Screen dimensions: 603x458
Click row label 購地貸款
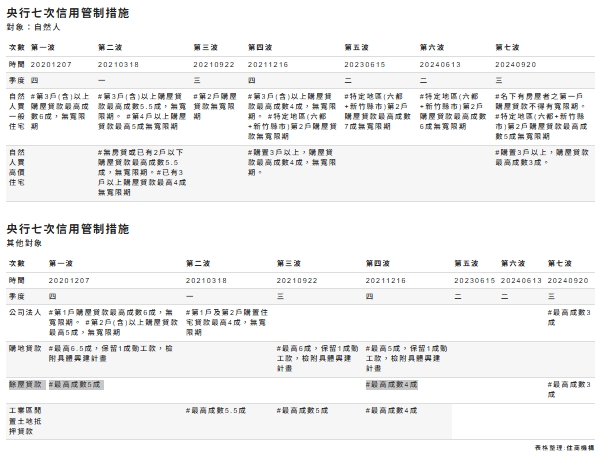25,348
